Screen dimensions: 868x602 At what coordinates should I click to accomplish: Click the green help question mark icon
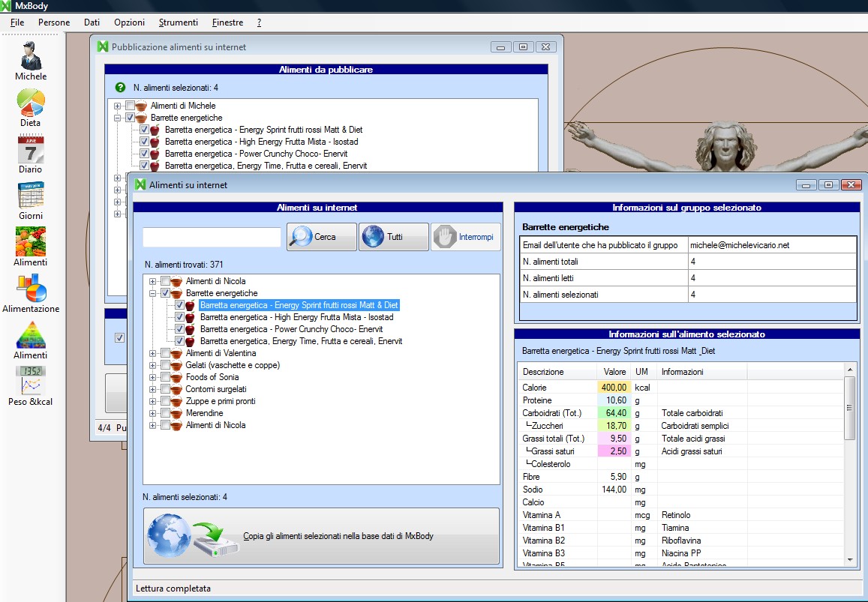point(120,88)
